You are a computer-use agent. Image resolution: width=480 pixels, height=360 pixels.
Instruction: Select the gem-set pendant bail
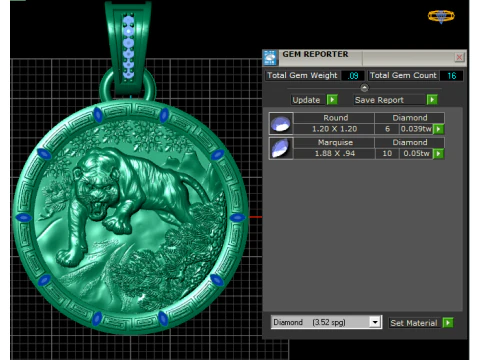pyautogui.click(x=128, y=47)
